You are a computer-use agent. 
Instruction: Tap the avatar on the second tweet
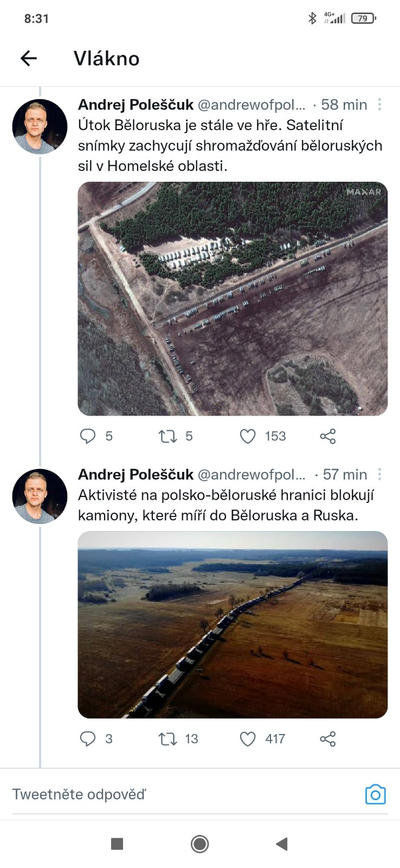[x=40, y=496]
